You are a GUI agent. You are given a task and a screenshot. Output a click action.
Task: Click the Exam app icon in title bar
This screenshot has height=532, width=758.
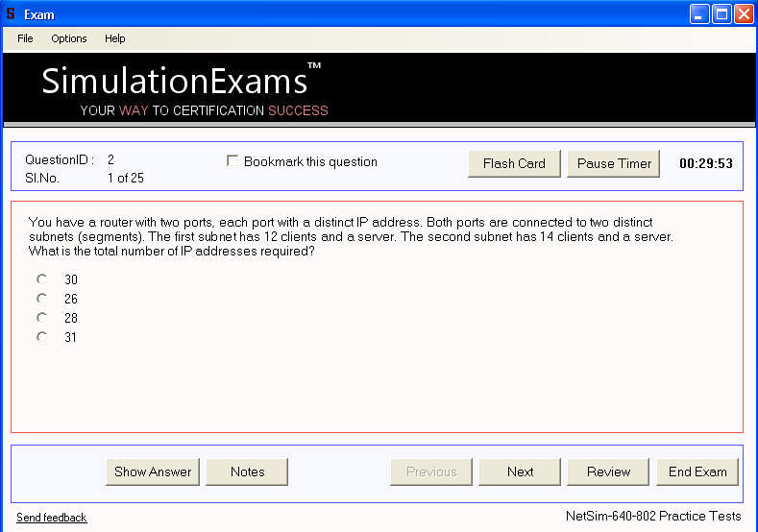pos(12,14)
